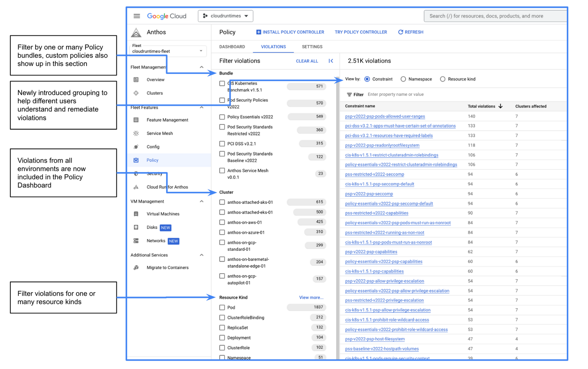Screen dimensions: 588x369
Task: Select the Constraint view-by radio button
Action: [367, 79]
